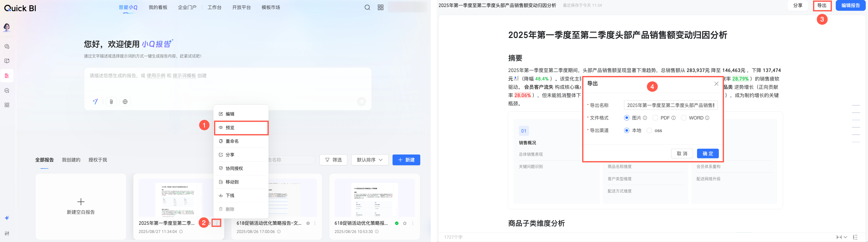Switch to 全部报告 tab
This screenshot has width=868, height=242.
(44, 160)
